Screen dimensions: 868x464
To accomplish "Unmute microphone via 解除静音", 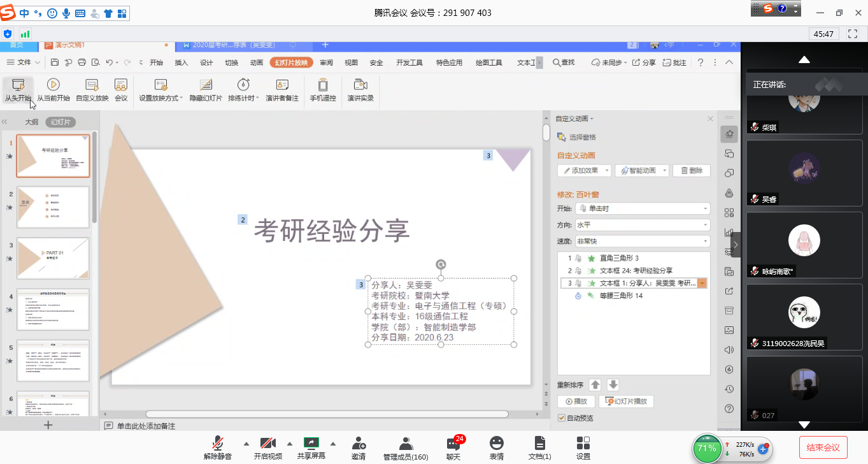I will (218, 444).
